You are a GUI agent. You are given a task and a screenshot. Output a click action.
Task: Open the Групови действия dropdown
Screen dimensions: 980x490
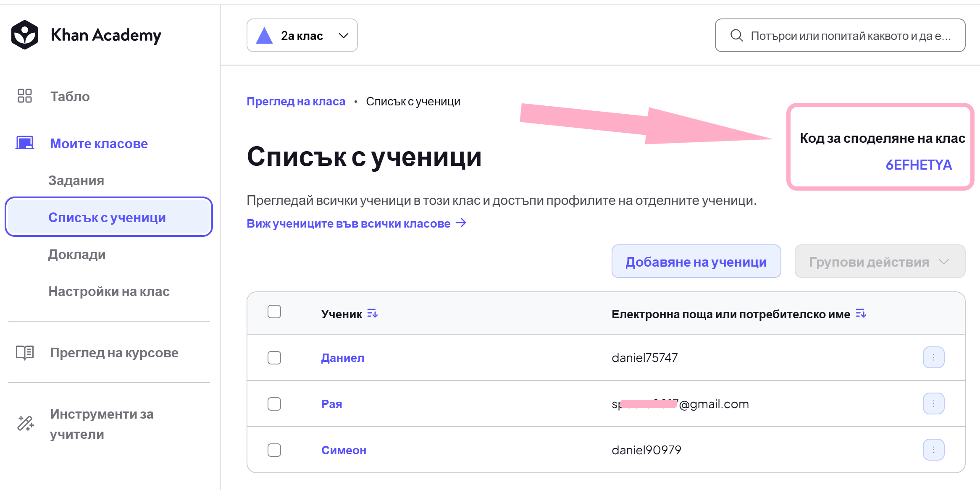pos(880,261)
